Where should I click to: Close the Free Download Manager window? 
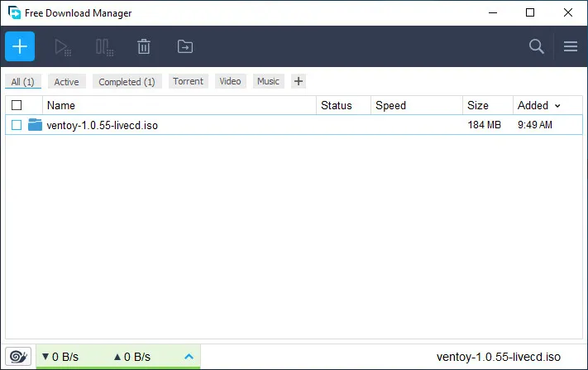click(x=568, y=12)
